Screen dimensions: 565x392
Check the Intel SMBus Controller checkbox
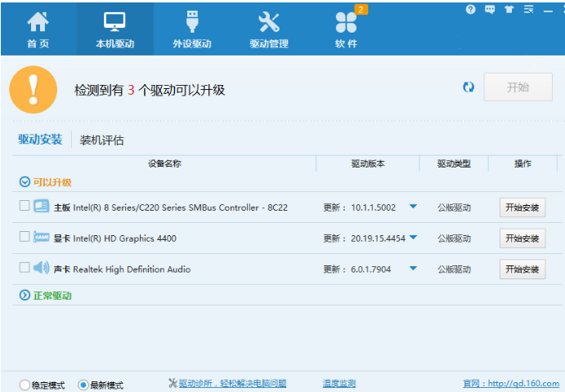click(25, 207)
